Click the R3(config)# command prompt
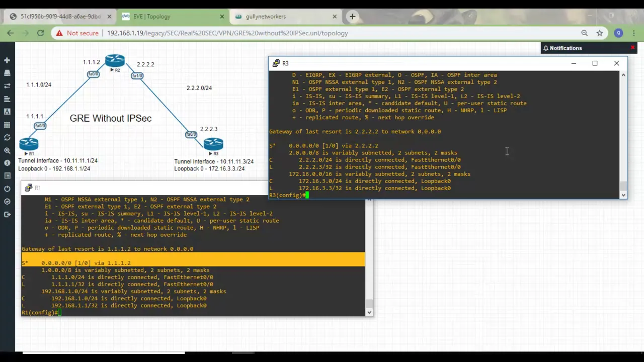Image resolution: width=644 pixels, height=362 pixels. coord(287,195)
